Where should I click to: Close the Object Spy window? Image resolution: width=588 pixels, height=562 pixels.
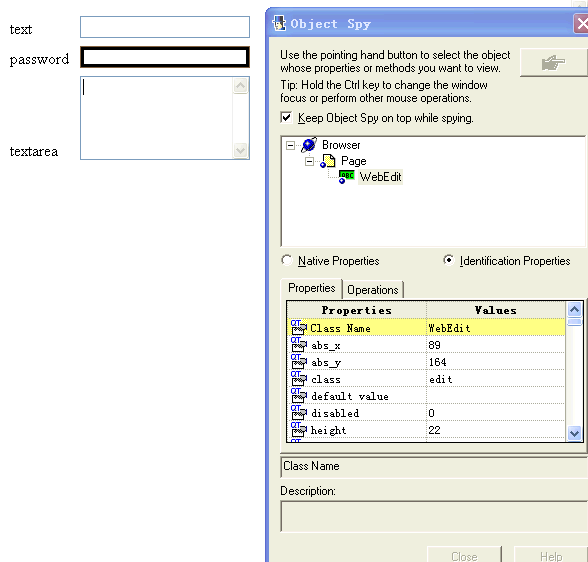coord(581,24)
